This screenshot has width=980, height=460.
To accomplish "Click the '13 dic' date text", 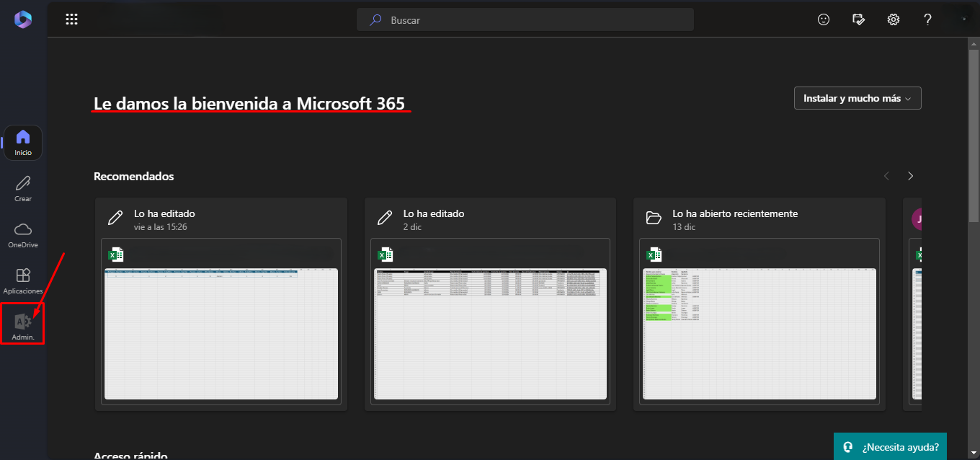I will click(684, 227).
